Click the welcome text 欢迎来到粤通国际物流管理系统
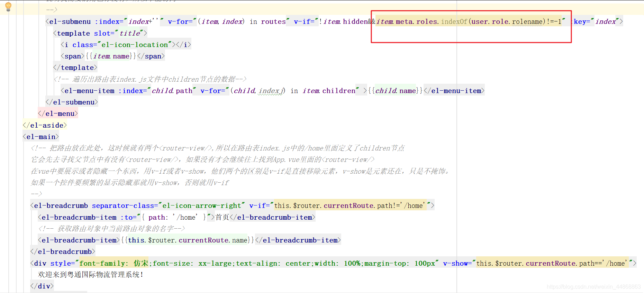 [x=91, y=274]
